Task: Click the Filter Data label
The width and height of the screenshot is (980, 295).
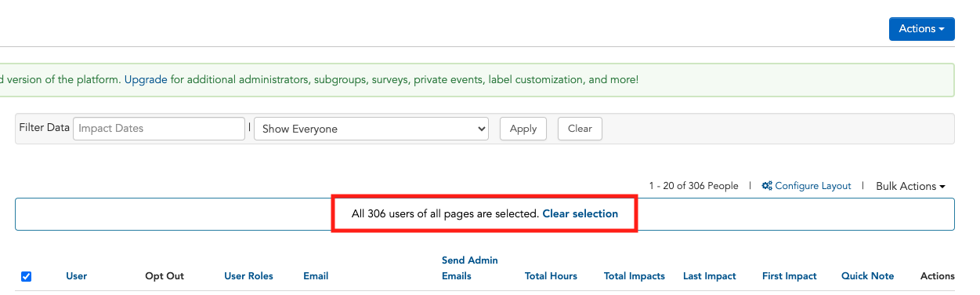Action: pyautogui.click(x=44, y=128)
